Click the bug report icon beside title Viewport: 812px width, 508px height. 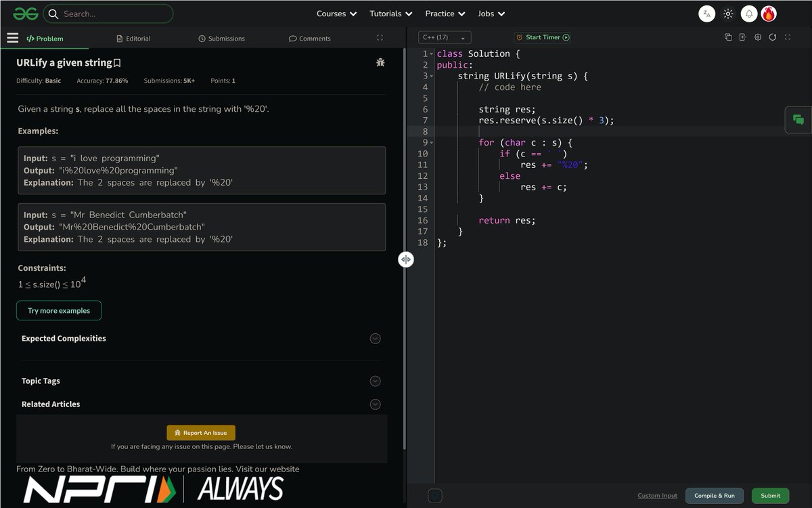tap(380, 62)
